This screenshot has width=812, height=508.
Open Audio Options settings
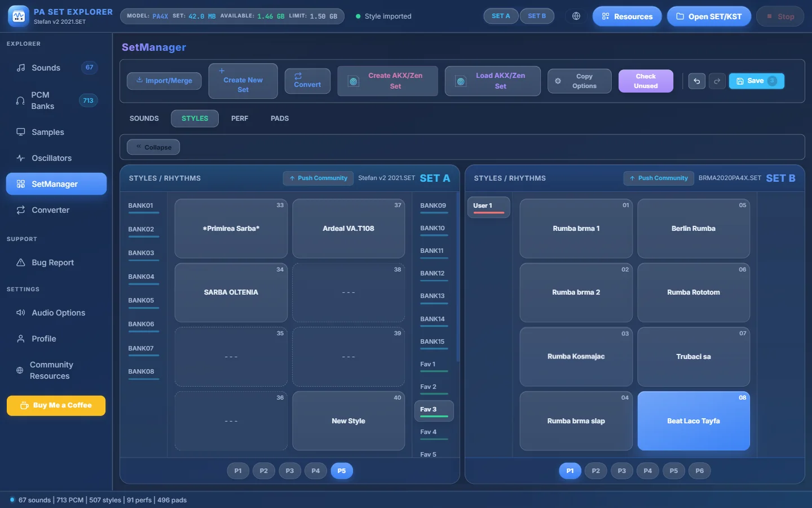pyautogui.click(x=56, y=313)
